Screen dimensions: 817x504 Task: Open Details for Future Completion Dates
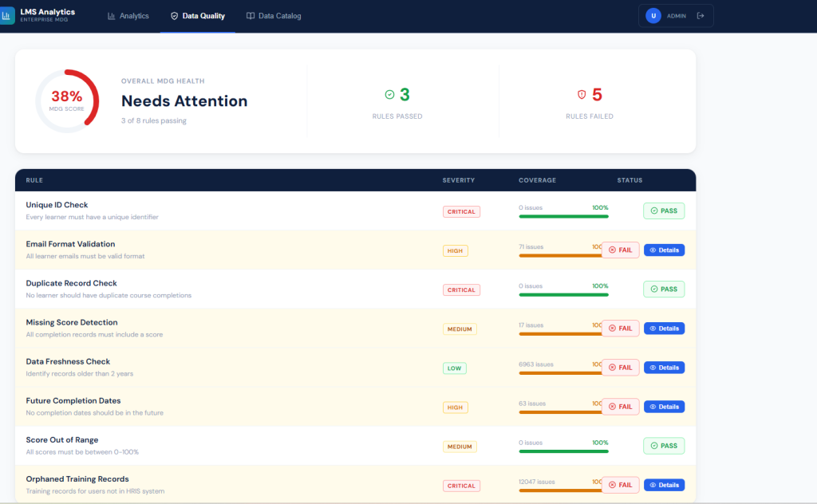664,407
